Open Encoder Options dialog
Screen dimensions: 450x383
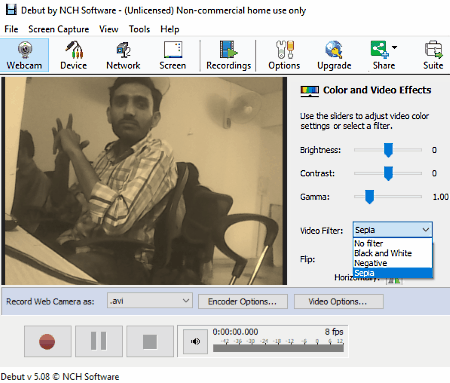coord(243,302)
